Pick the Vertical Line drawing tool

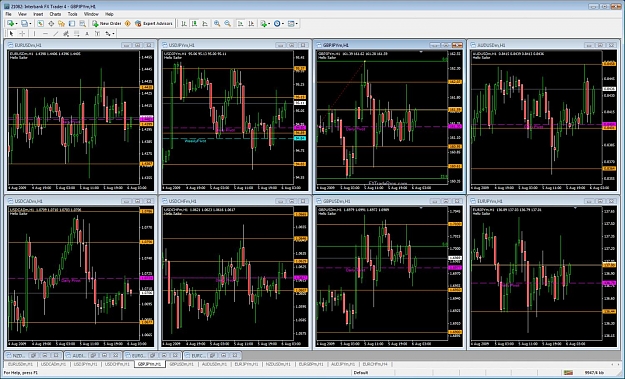point(34,33)
